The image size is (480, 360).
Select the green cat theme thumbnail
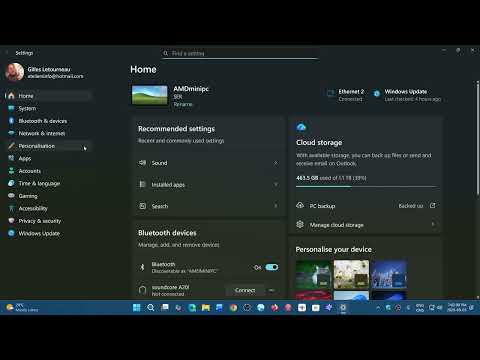(313, 275)
